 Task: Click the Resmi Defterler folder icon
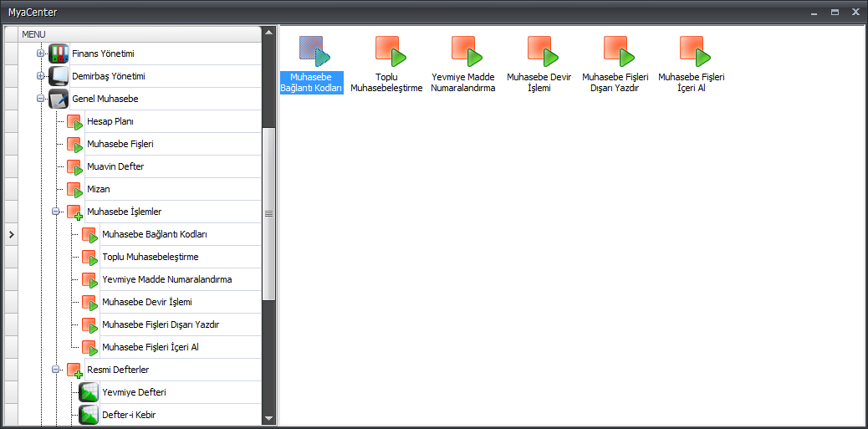[74, 370]
